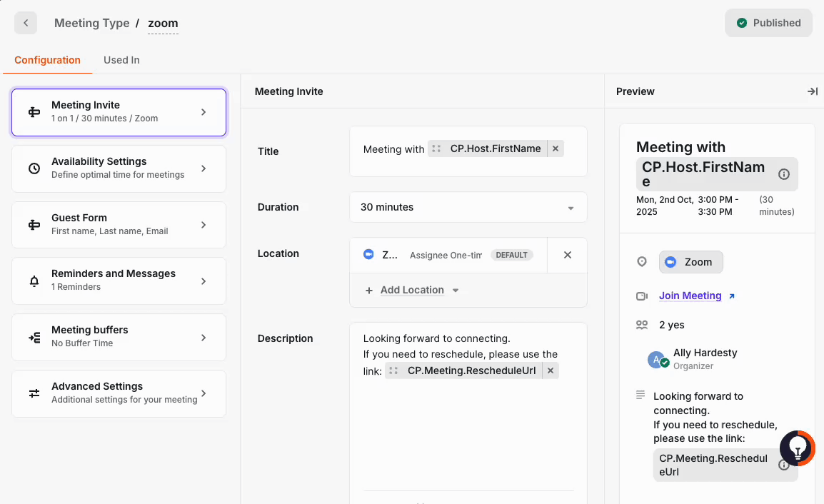This screenshot has width=824, height=504.
Task: Click the Zoom location chip in preview
Action: [x=690, y=262]
